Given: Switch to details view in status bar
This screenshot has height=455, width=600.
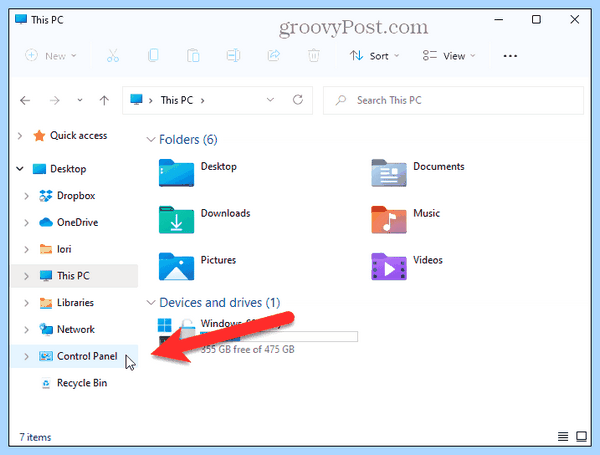Looking at the screenshot, I should [x=563, y=436].
